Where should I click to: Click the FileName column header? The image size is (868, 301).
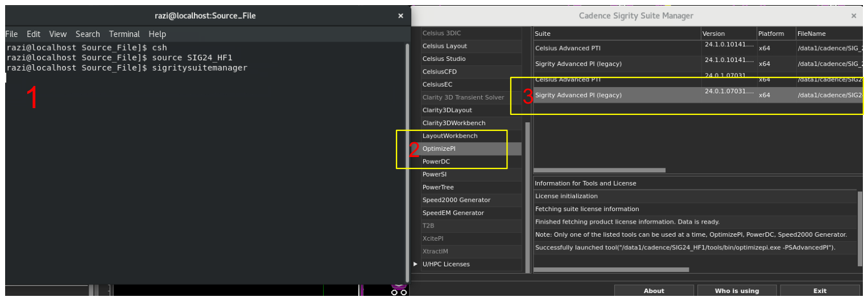829,34
